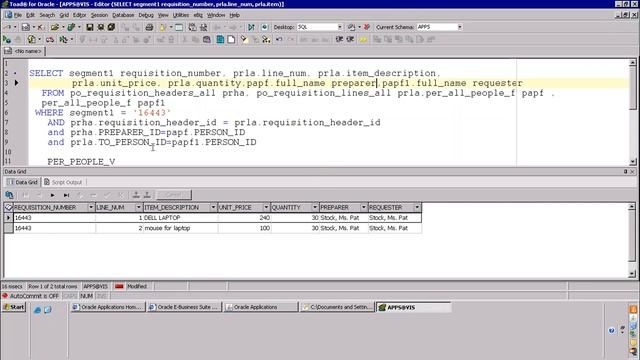
Task: Open the Oracle Applications taskbar button
Action: (x=261, y=307)
